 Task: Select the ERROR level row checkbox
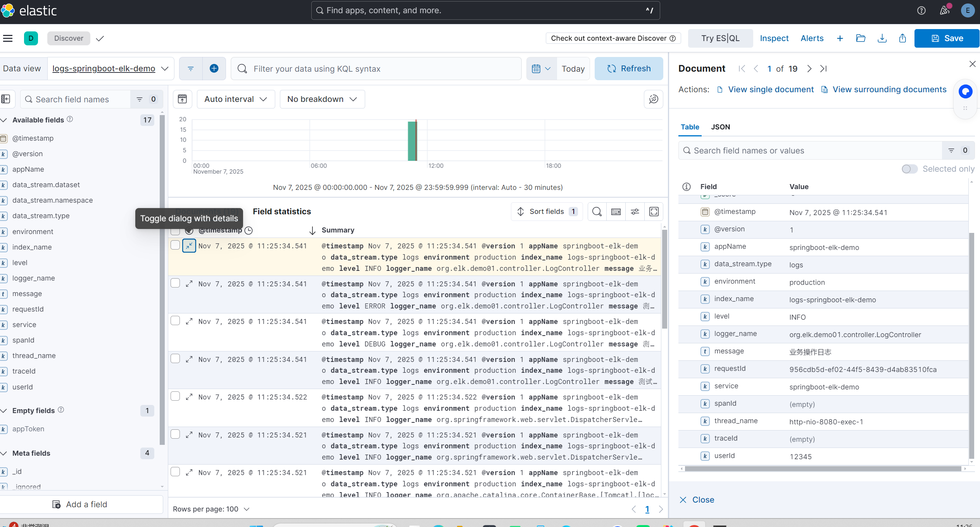pyautogui.click(x=175, y=283)
